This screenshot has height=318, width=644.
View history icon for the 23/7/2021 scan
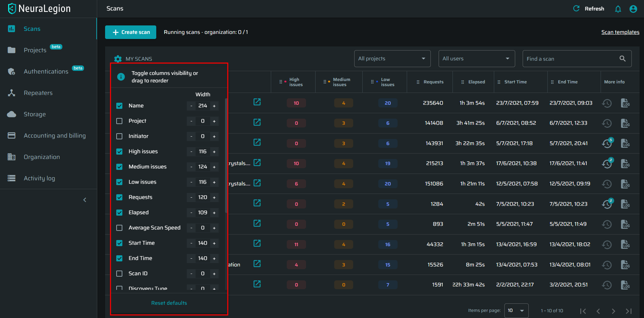(x=607, y=103)
